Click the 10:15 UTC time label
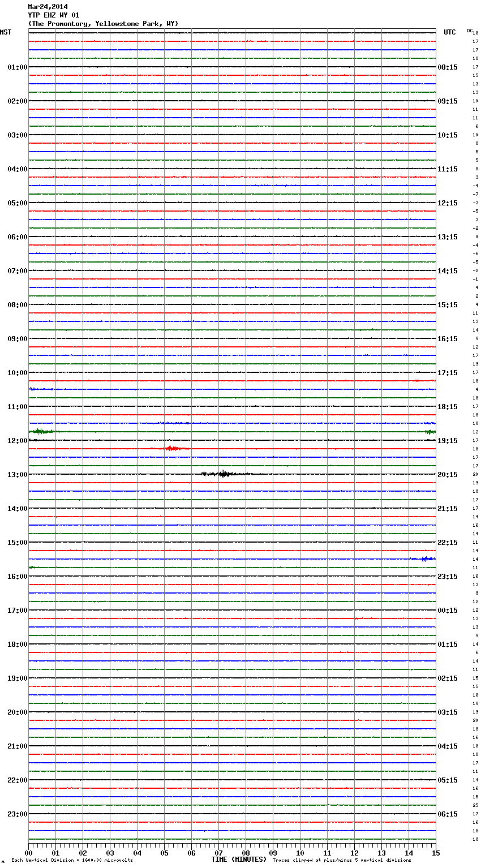Viewport: 481px width, 868px height. pyautogui.click(x=448, y=135)
